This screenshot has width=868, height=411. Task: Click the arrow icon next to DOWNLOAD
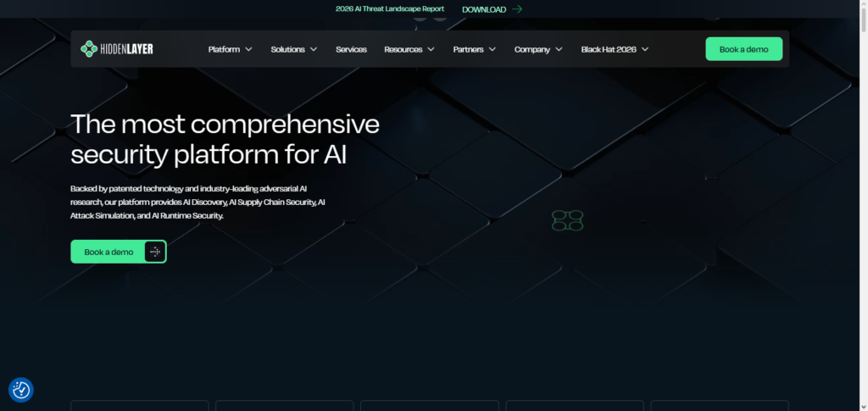tap(517, 8)
